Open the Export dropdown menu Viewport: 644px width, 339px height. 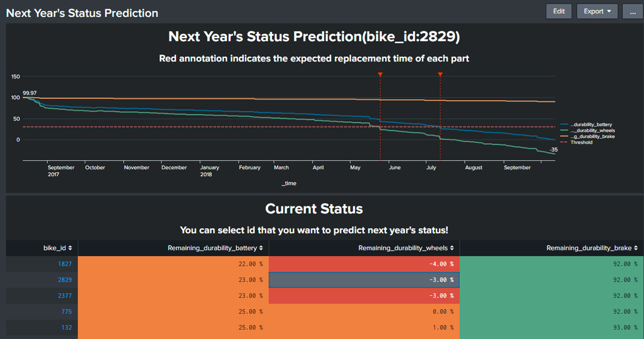[597, 12]
